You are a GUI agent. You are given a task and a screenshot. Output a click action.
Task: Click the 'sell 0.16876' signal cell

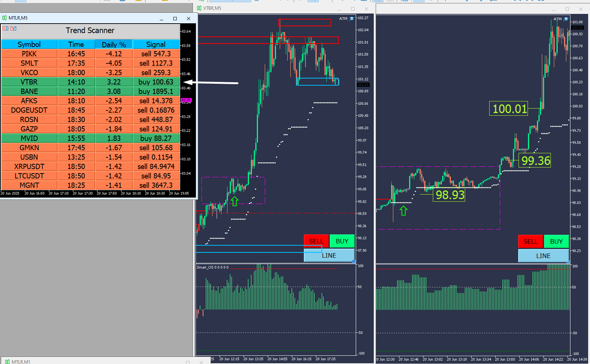[x=156, y=110]
